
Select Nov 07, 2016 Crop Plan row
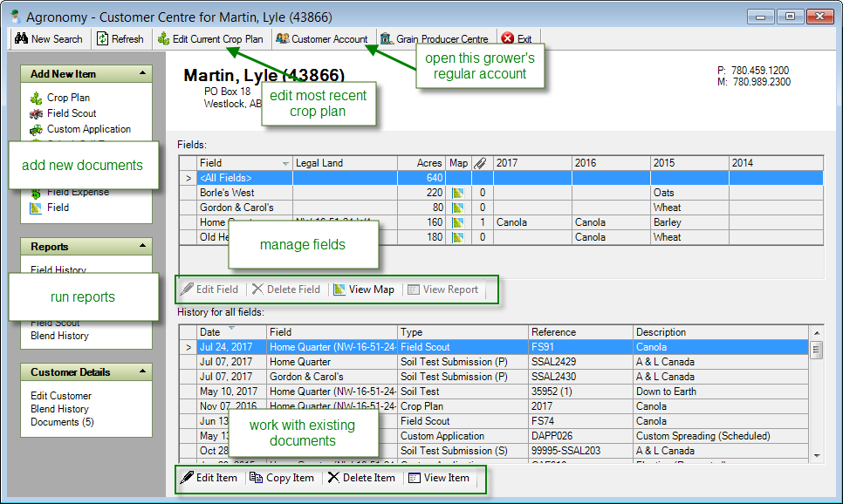pyautogui.click(x=494, y=406)
